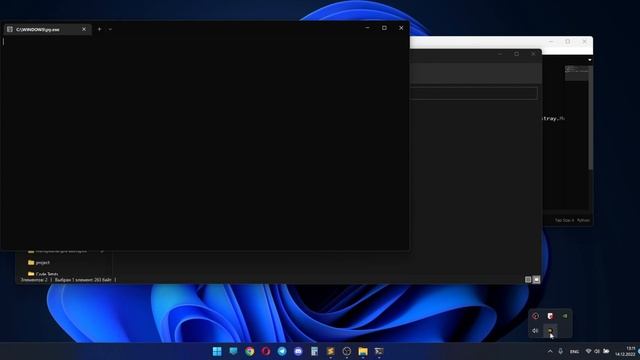The image size is (640, 360).
Task: Open the chat icon next to Start
Action: (x=233, y=351)
